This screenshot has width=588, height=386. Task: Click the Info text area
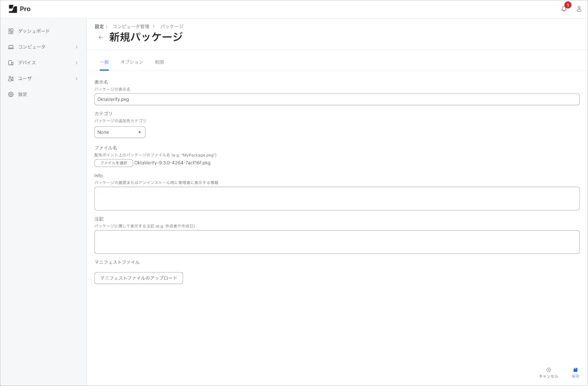337,198
